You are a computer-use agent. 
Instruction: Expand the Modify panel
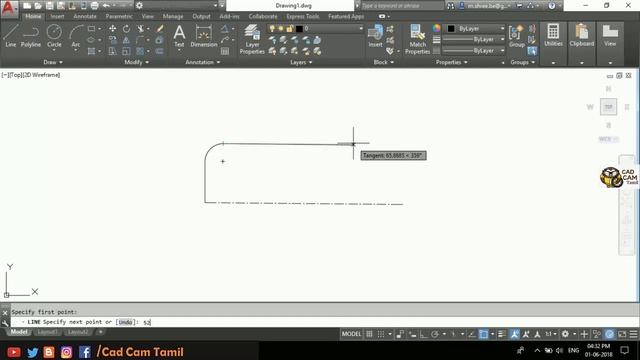136,62
